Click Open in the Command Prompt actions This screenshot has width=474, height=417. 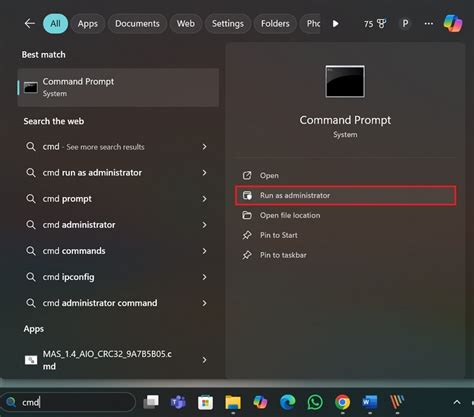click(345, 175)
